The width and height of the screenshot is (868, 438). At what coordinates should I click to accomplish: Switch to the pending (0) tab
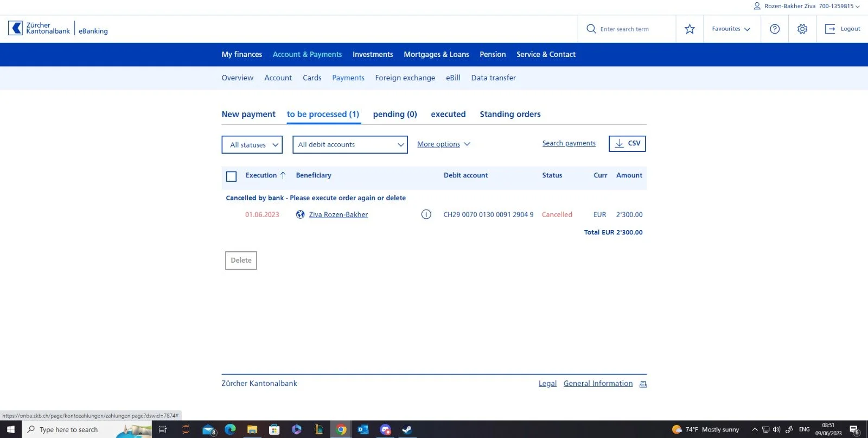pos(395,114)
